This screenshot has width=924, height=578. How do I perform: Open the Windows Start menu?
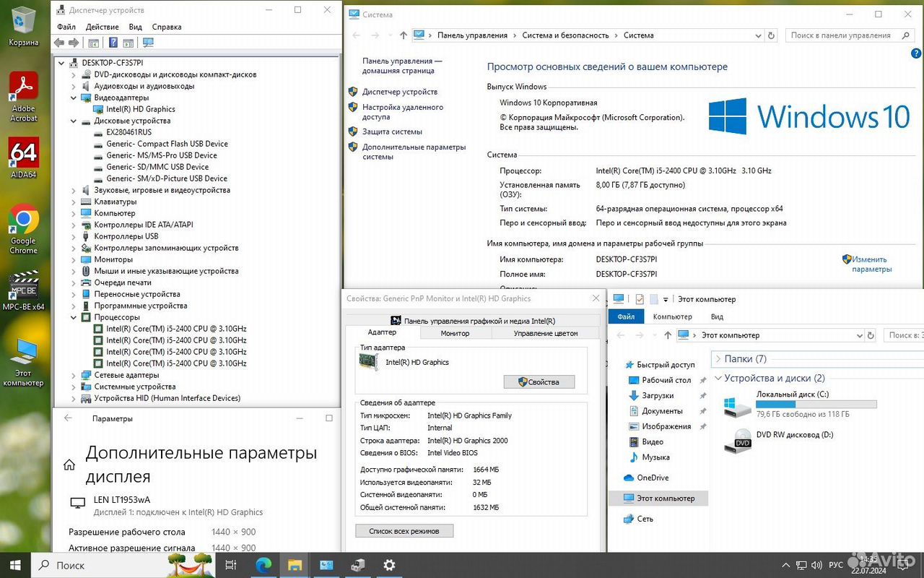(x=15, y=565)
